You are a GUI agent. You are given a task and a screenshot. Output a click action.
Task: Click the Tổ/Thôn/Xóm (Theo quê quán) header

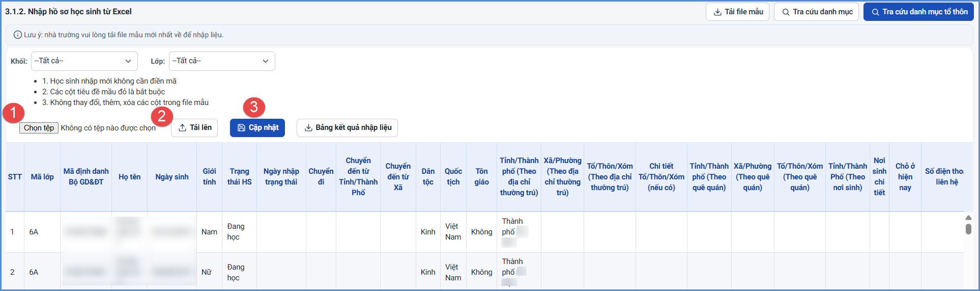click(800, 177)
